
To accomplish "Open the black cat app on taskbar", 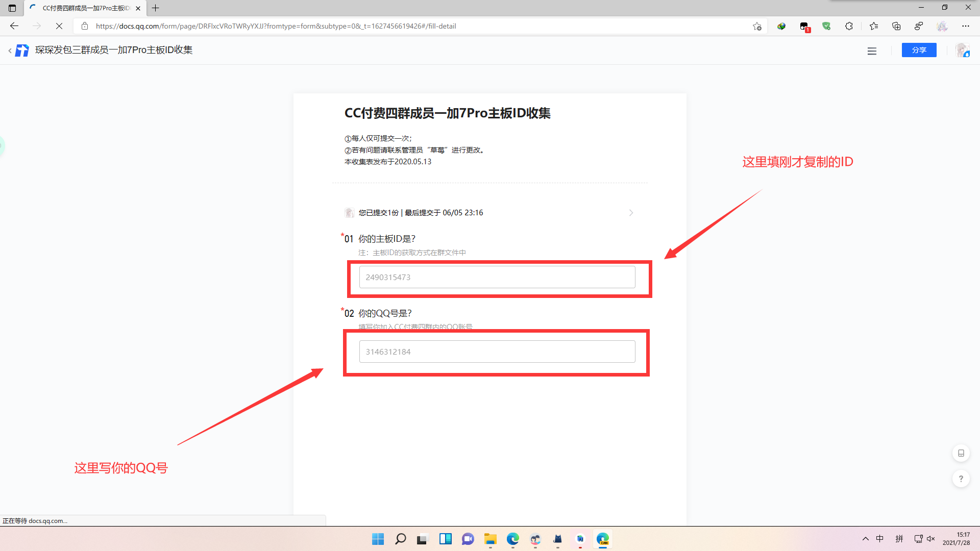I will coord(558,539).
